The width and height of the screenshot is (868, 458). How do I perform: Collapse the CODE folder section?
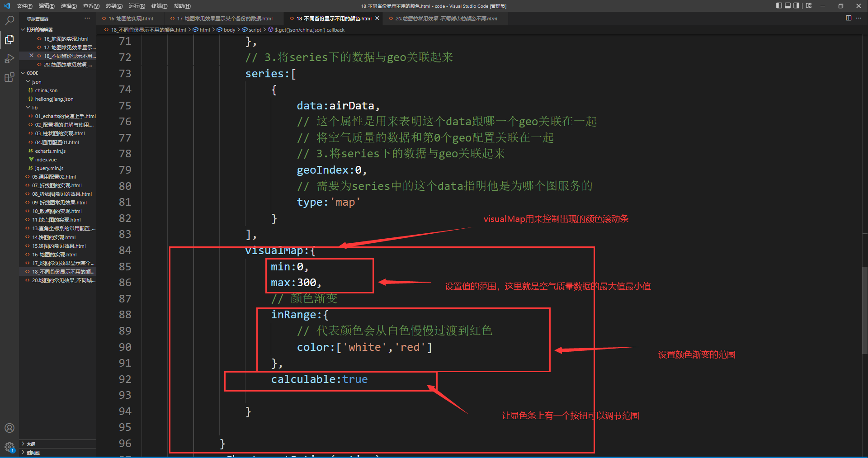click(23, 73)
